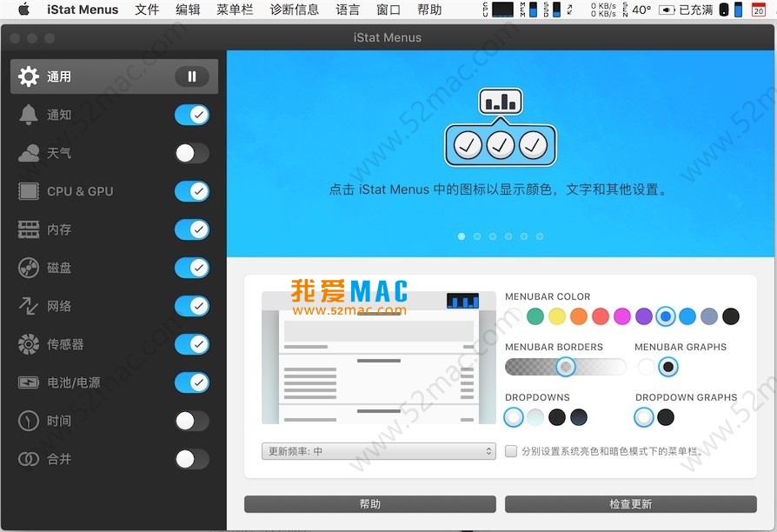This screenshot has width=777, height=532.
Task: Select the 合并 overlapping circles icon
Action: (x=28, y=459)
